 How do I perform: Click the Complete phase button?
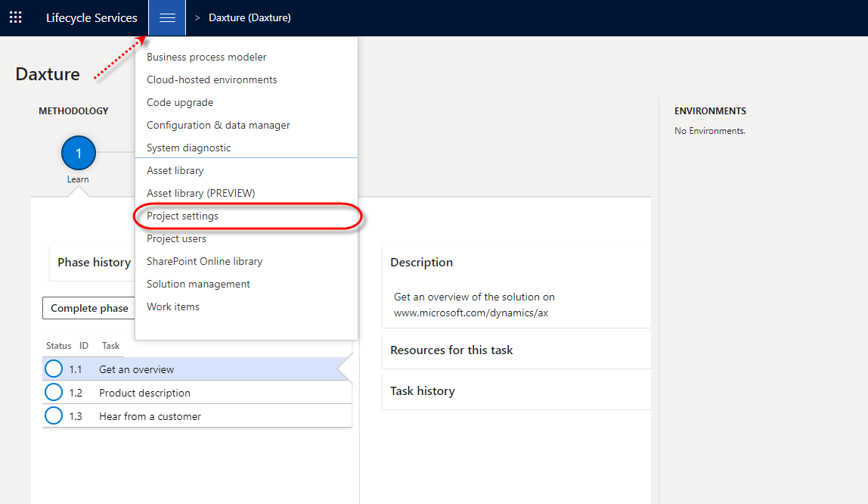click(89, 308)
